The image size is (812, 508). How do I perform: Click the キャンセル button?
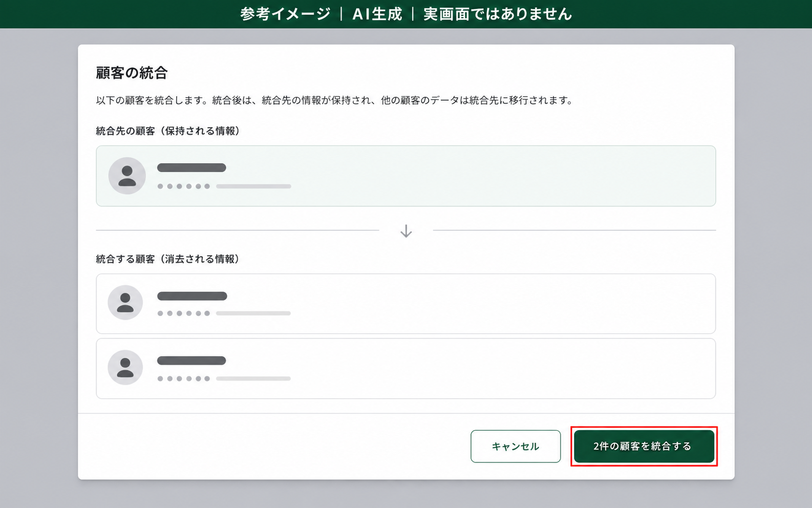[x=516, y=446]
